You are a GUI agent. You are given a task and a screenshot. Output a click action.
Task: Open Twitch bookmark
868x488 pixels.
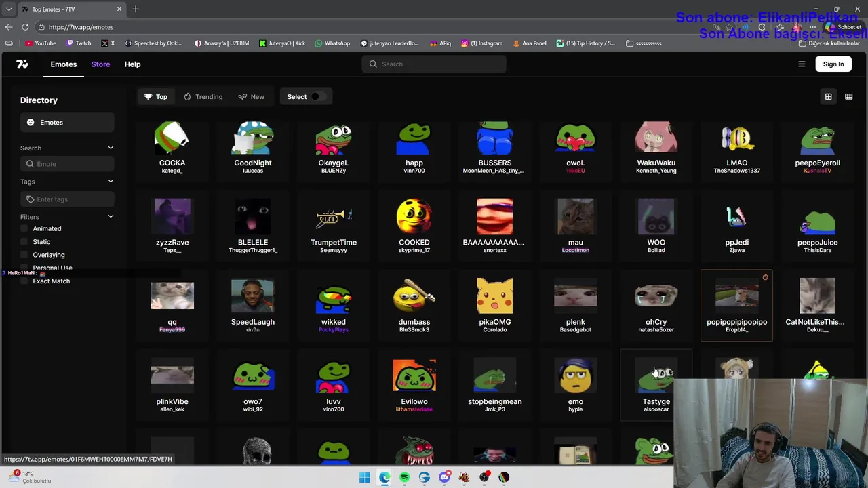pos(79,43)
